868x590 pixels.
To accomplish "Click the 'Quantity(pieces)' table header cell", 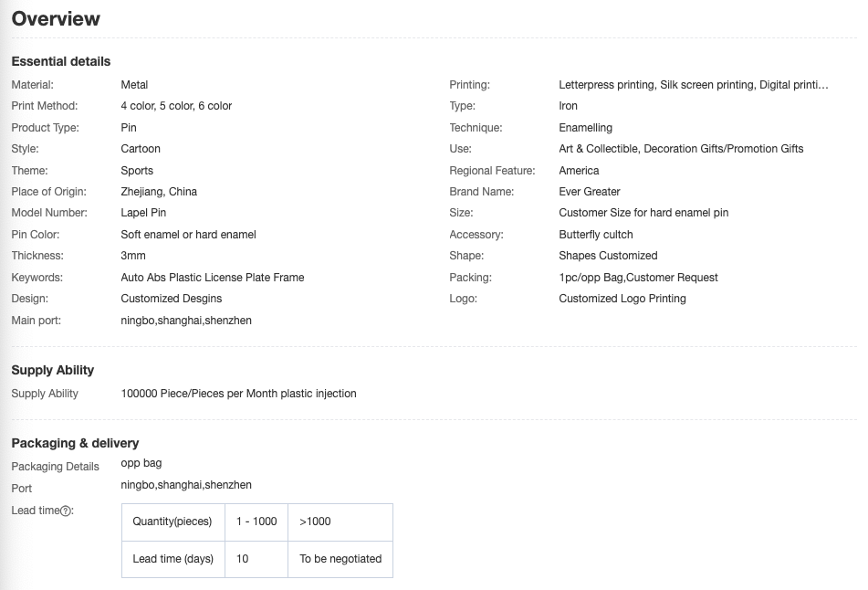I will (173, 522).
